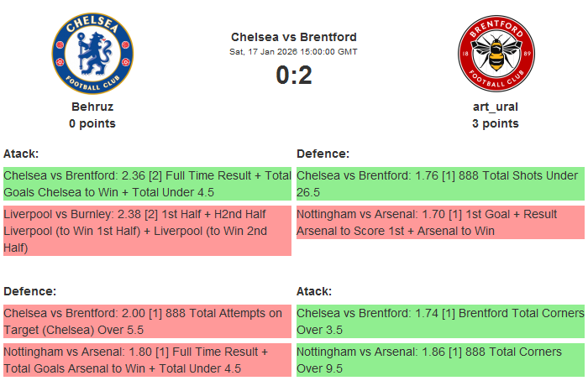Click the Sat, 17 Jan 2026 match date

tap(294, 52)
